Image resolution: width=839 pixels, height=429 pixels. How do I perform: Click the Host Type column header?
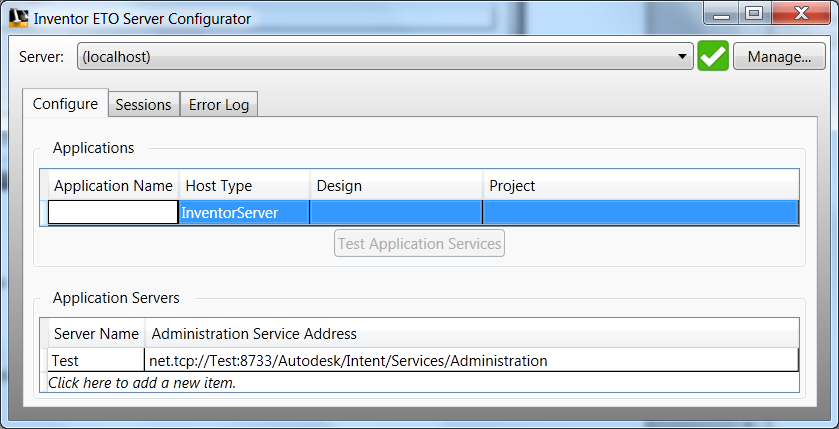point(244,186)
